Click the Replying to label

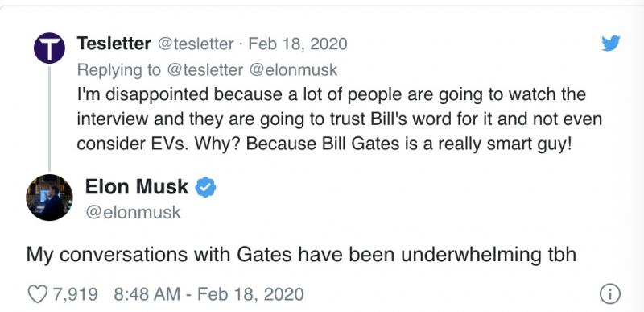119,70
